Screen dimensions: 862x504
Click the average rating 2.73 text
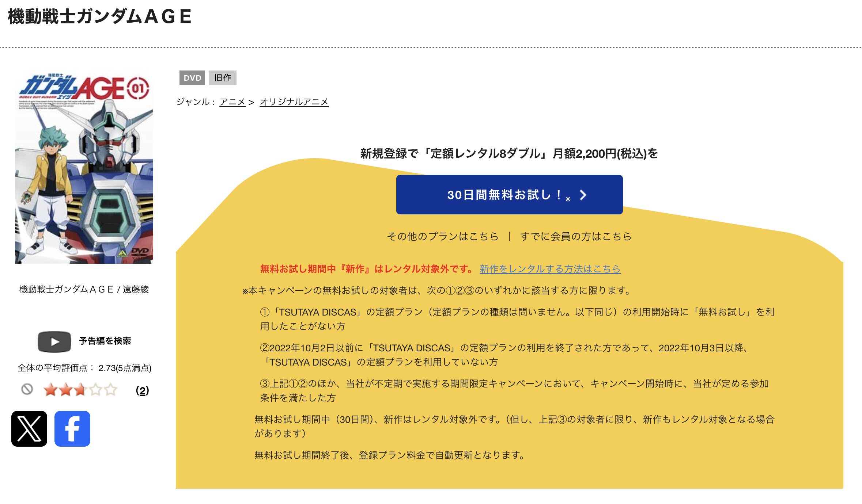pyautogui.click(x=84, y=368)
